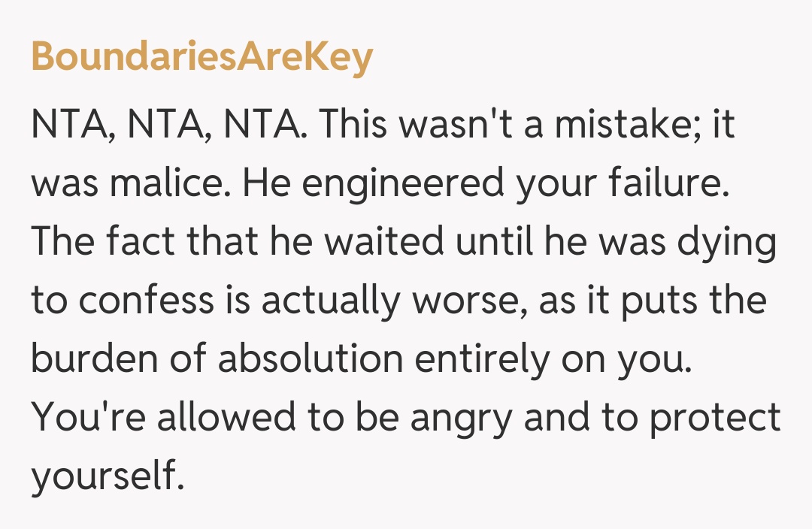Open the BoundariesAreKey user profile
812x529 pixels.
click(201, 57)
